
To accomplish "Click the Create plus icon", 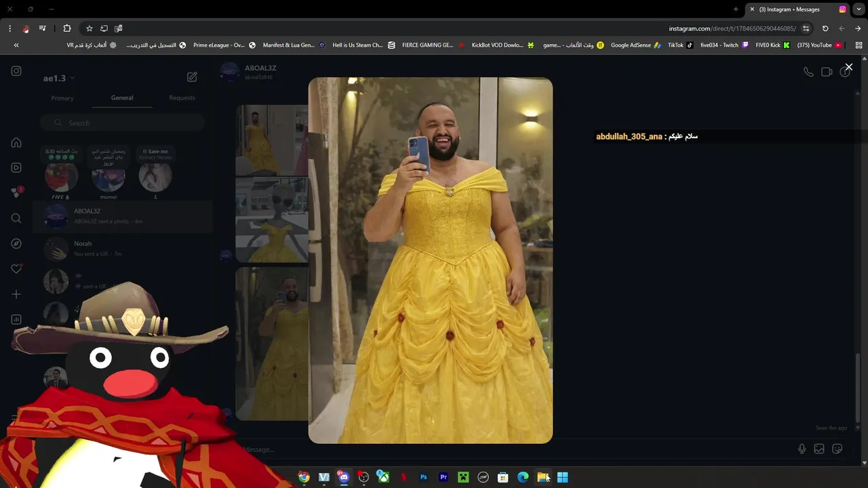I will tap(16, 294).
